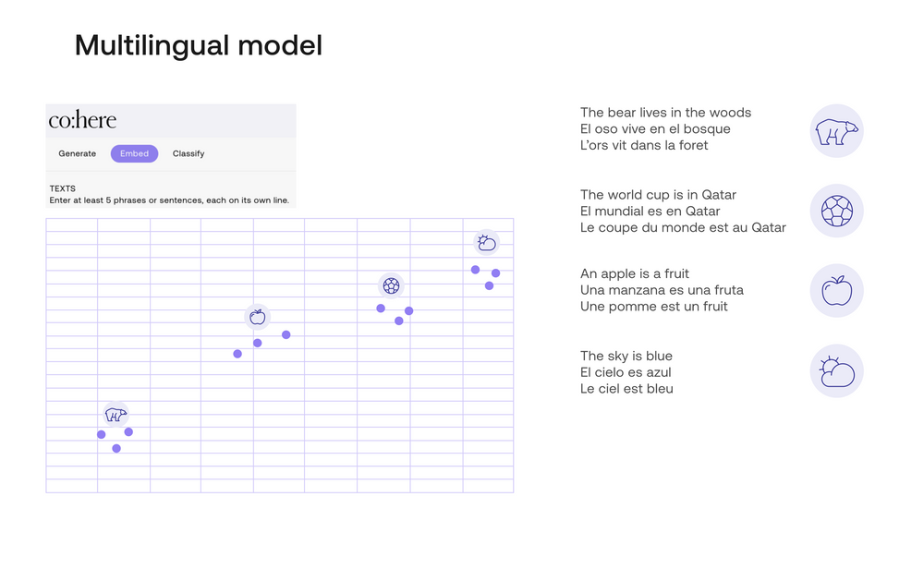
Task: Switch to the Generate tab
Action: click(78, 153)
